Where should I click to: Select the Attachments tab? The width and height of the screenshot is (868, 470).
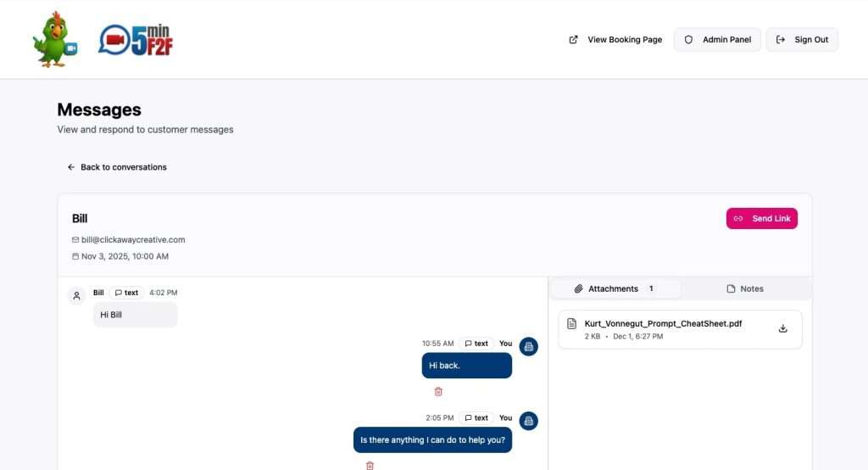point(615,288)
